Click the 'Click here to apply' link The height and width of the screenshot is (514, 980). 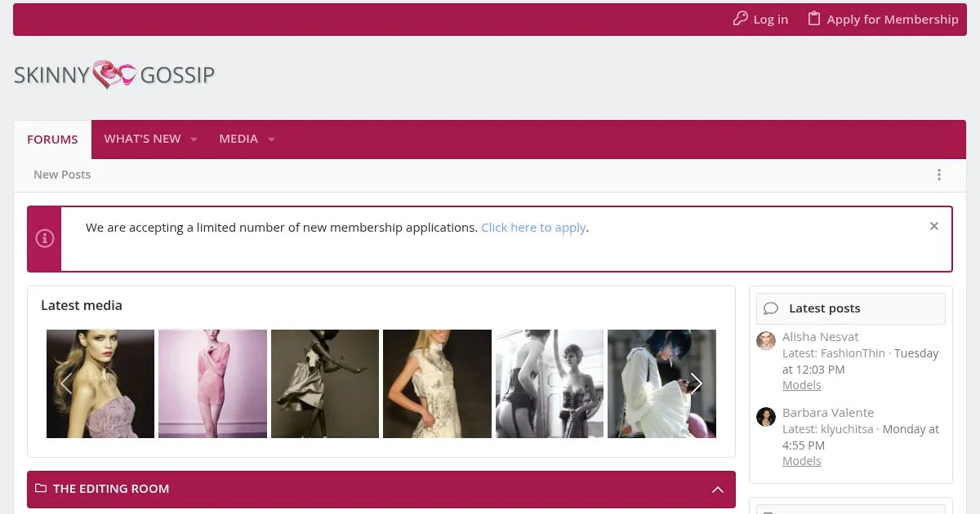point(533,227)
